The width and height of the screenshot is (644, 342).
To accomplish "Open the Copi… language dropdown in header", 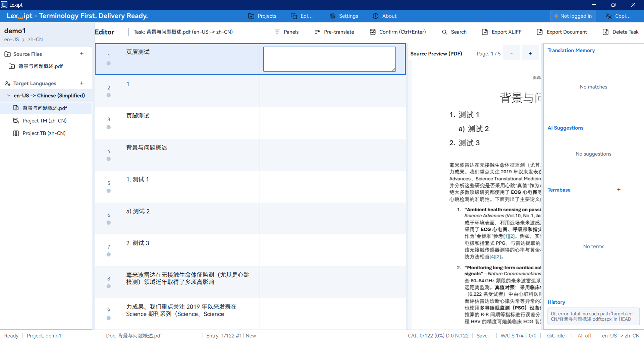I will pyautogui.click(x=618, y=16).
